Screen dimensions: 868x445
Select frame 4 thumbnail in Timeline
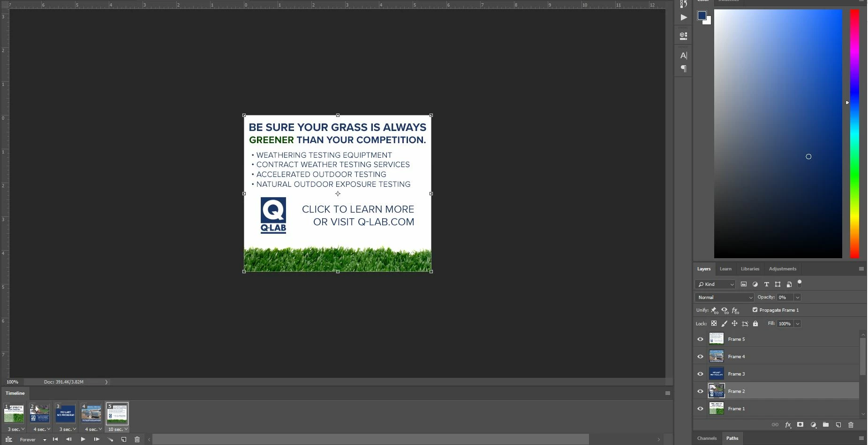(x=91, y=414)
